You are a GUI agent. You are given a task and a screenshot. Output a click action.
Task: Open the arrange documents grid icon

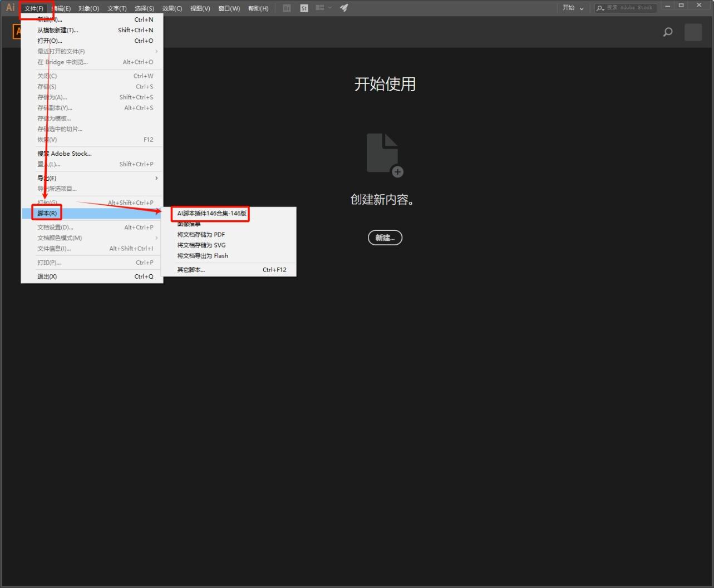click(x=320, y=8)
